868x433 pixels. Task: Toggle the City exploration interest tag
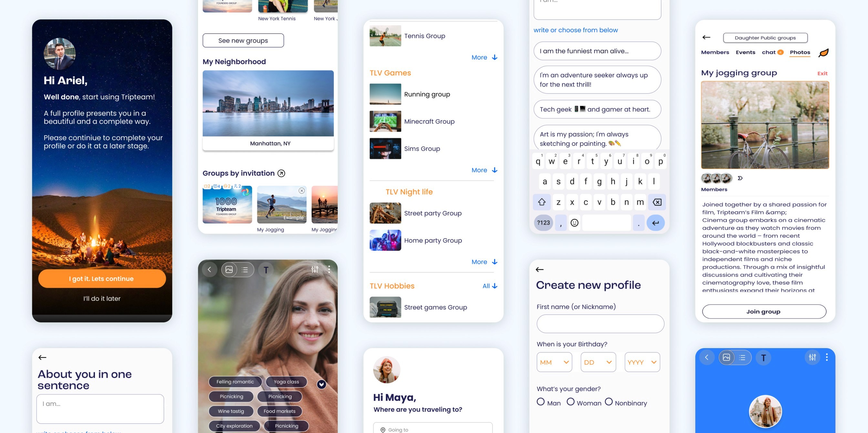click(234, 426)
